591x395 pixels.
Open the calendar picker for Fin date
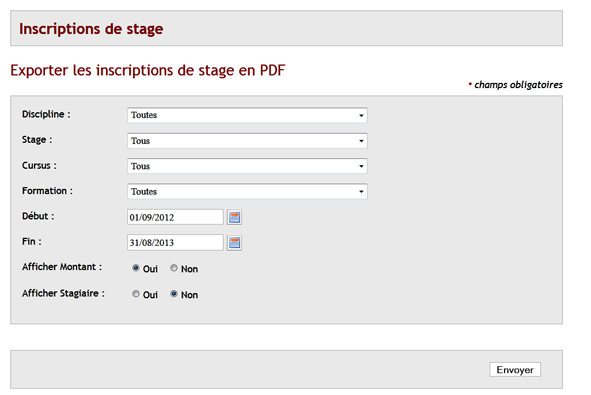[234, 243]
